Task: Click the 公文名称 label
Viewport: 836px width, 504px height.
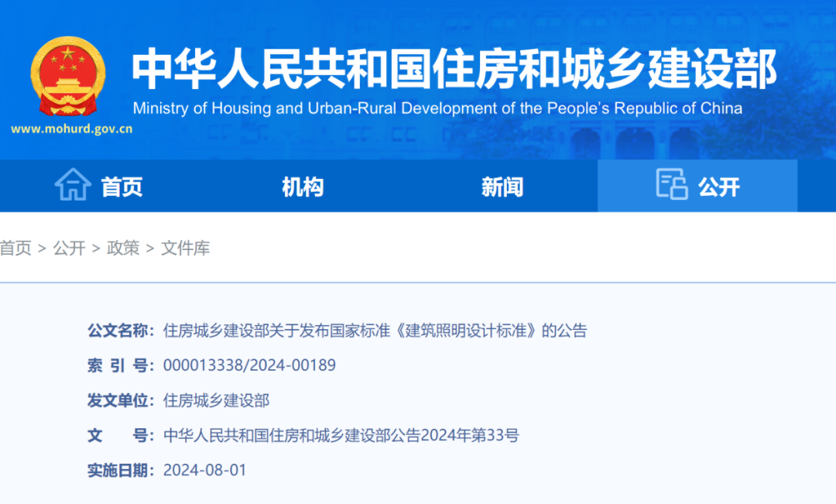Action: tap(121, 331)
